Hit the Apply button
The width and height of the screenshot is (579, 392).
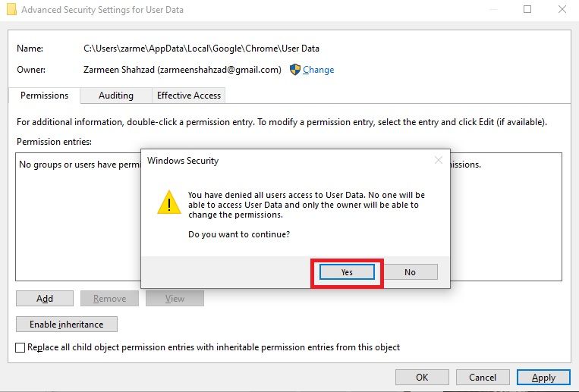pos(543,377)
